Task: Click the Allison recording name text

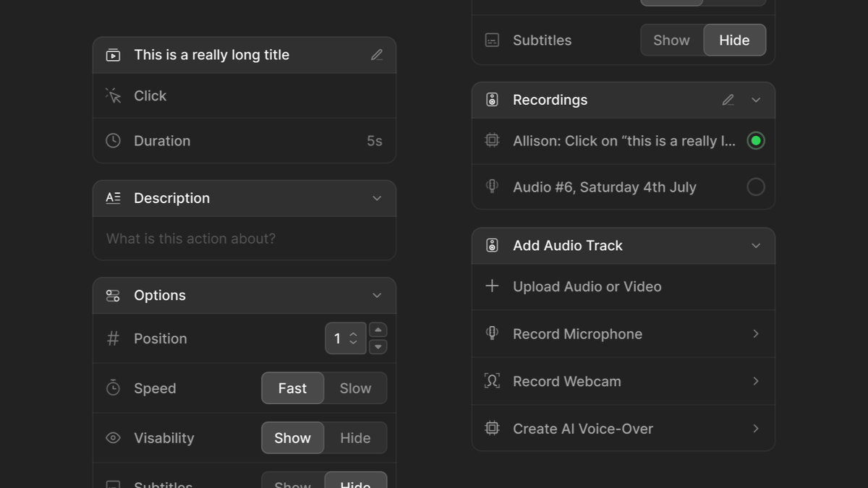Action: click(x=624, y=141)
